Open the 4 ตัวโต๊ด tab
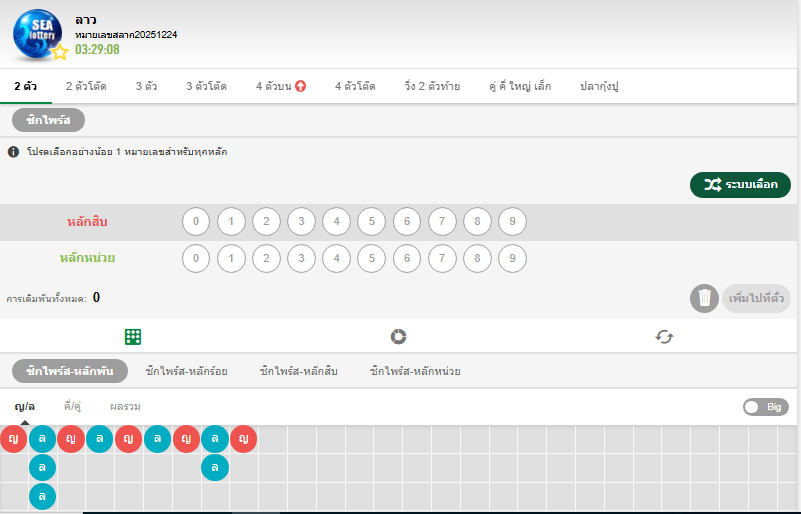The width and height of the screenshot is (801, 514). click(x=355, y=86)
